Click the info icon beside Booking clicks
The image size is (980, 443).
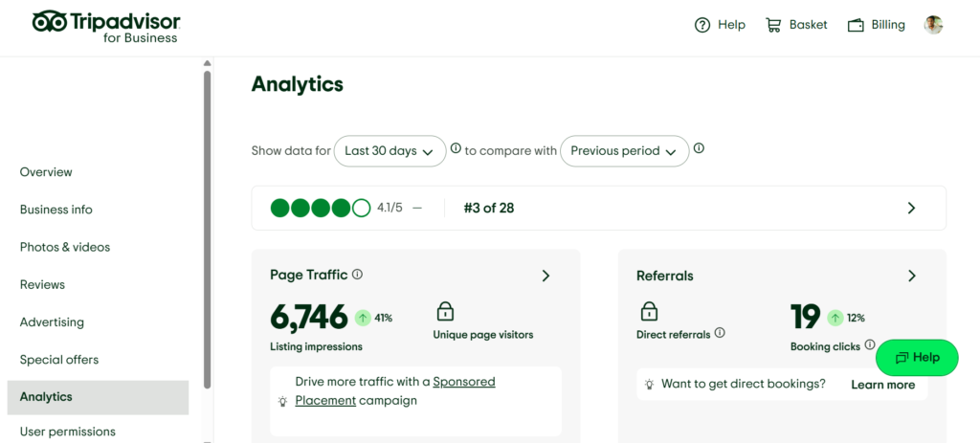click(x=869, y=344)
